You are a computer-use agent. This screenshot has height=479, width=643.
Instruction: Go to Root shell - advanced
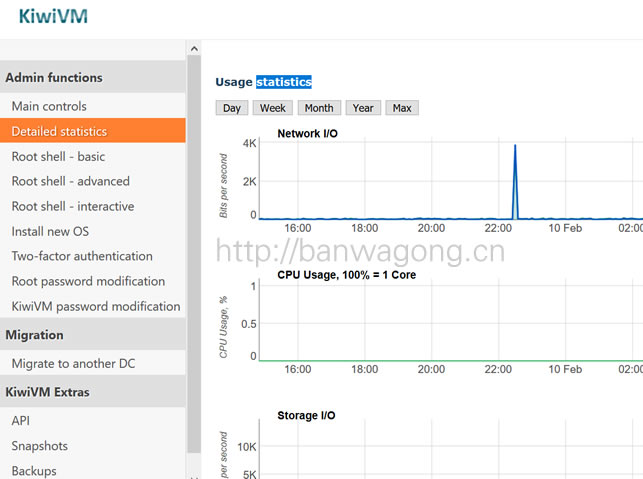(70, 181)
